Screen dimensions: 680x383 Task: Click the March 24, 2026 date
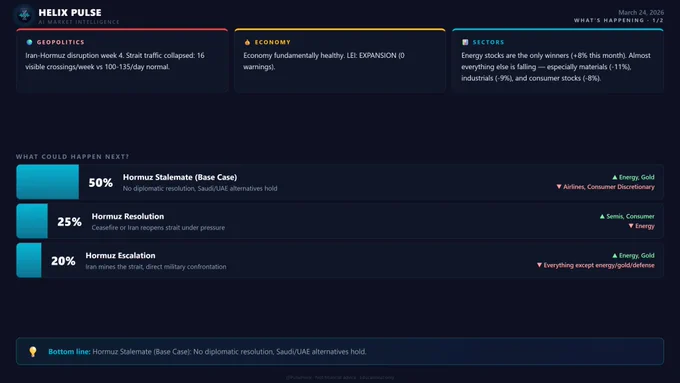[x=641, y=13]
